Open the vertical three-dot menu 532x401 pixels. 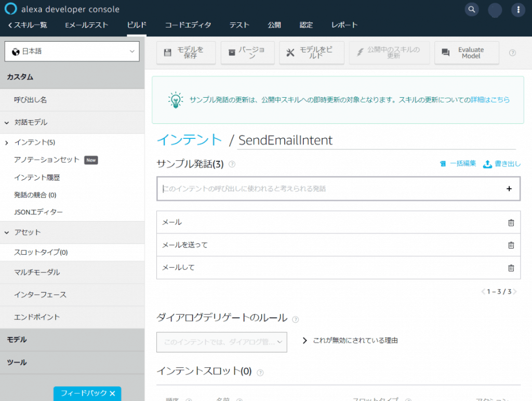(518, 10)
